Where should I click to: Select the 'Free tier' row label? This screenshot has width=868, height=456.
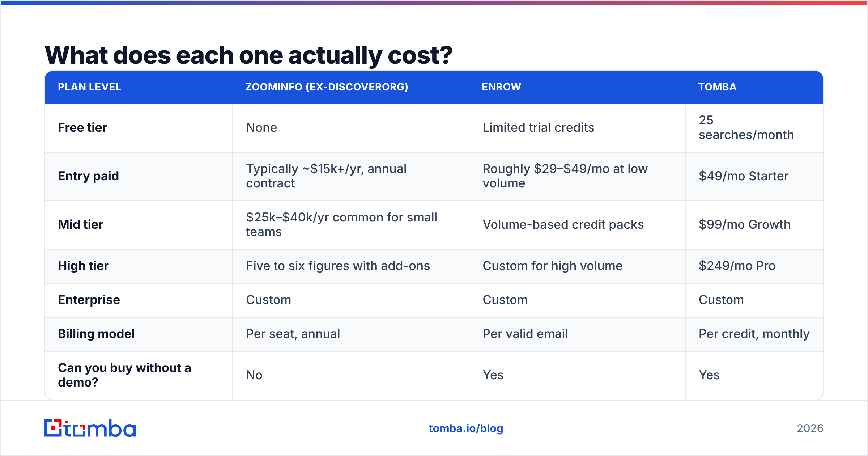click(82, 127)
